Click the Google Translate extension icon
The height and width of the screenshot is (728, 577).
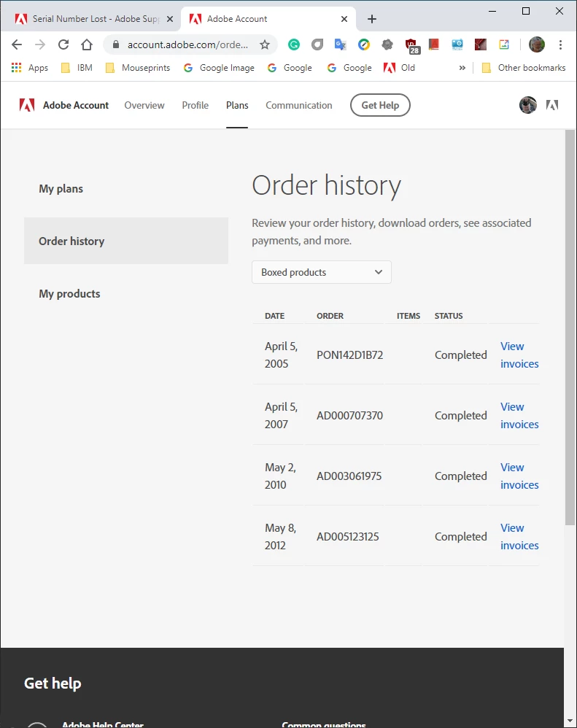pos(340,44)
